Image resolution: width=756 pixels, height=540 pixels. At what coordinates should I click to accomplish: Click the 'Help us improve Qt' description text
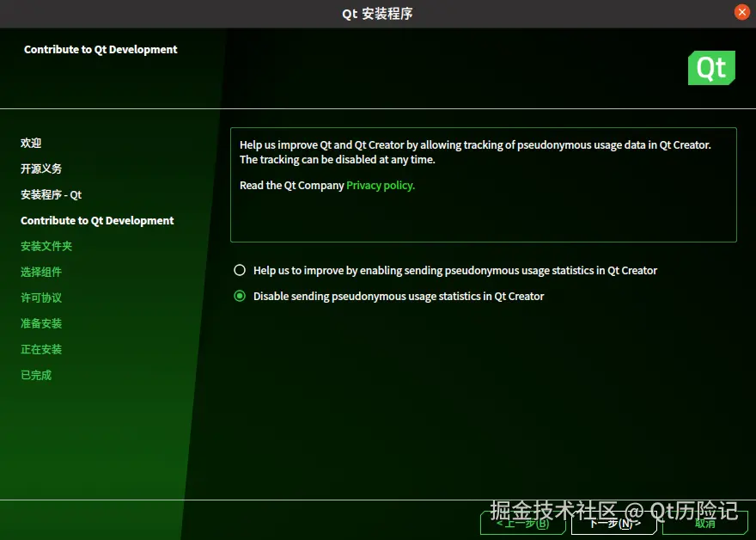tap(475, 152)
